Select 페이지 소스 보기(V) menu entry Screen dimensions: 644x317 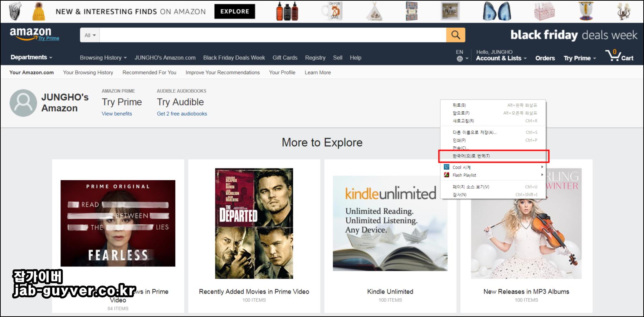click(x=493, y=187)
